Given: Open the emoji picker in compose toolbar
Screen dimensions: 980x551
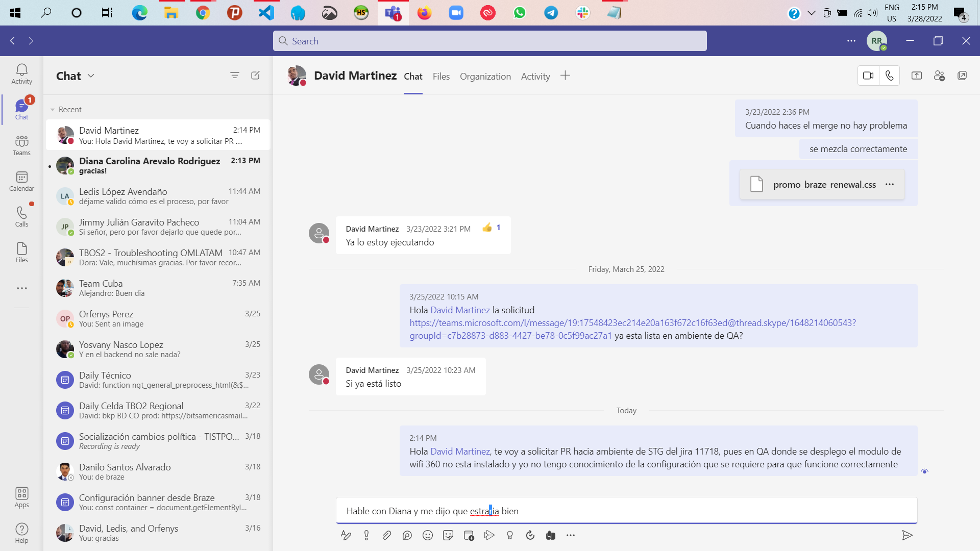Looking at the screenshot, I should 428,535.
